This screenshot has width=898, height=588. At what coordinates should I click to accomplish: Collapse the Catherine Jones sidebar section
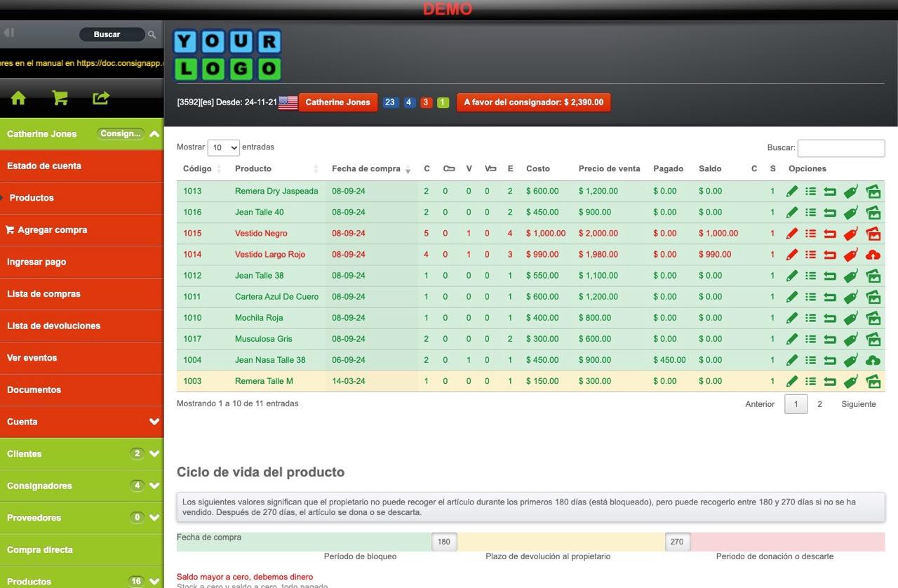click(x=154, y=134)
